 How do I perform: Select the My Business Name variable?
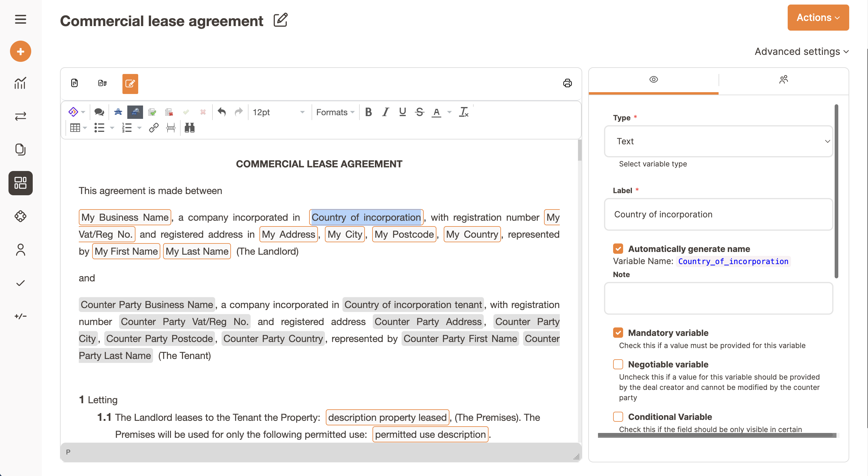(x=125, y=217)
